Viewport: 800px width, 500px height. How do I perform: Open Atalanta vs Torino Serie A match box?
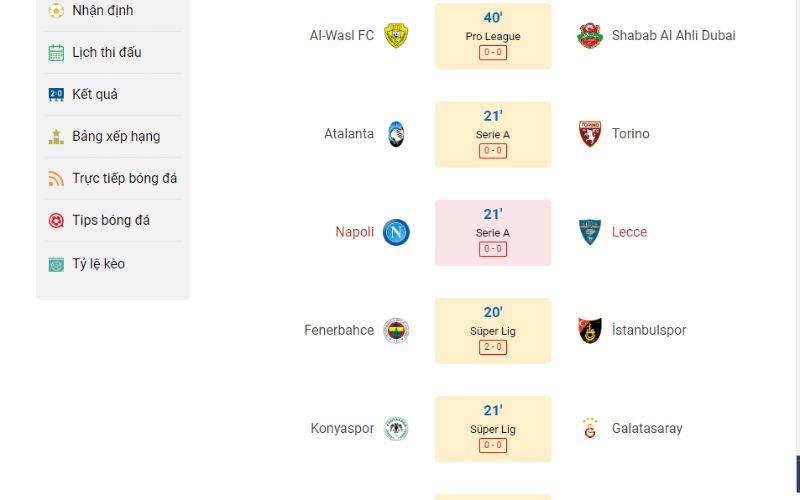pyautogui.click(x=493, y=135)
